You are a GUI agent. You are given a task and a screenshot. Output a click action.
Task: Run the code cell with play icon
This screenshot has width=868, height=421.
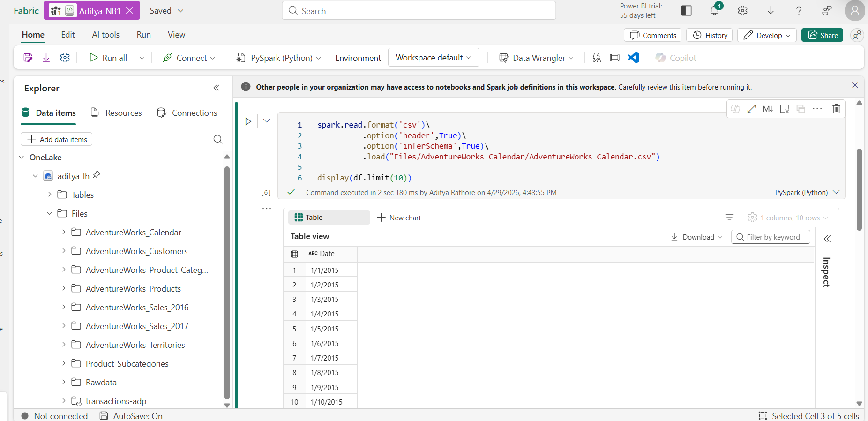point(248,121)
